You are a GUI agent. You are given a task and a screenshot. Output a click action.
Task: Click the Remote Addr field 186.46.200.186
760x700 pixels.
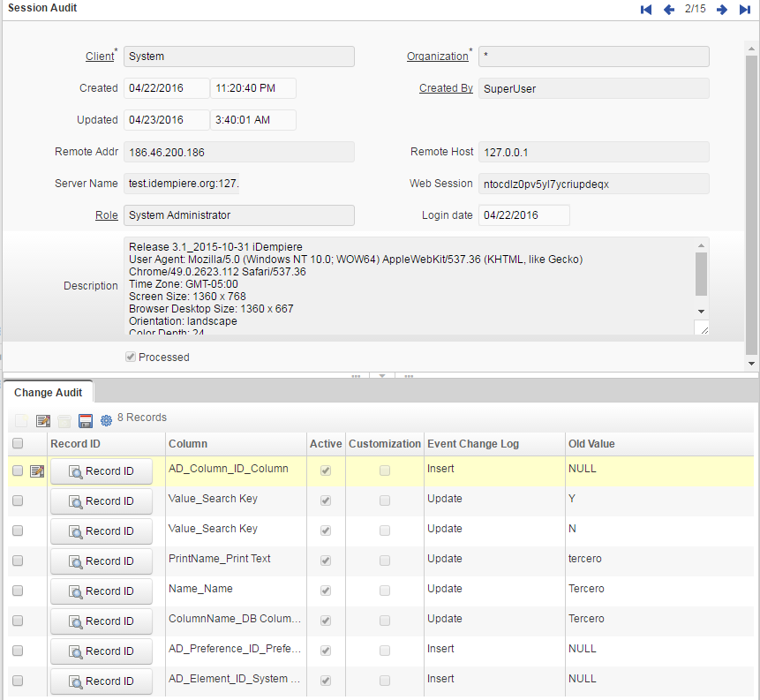coord(239,152)
